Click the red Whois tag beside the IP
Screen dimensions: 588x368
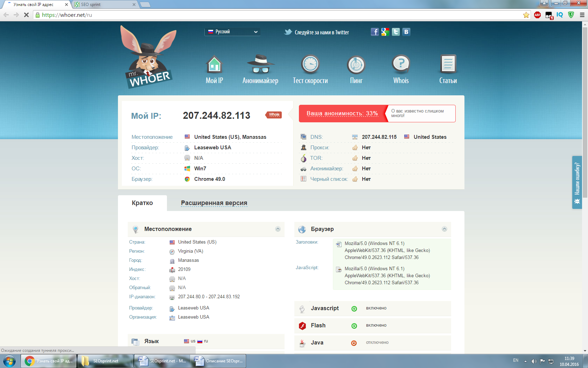click(274, 115)
